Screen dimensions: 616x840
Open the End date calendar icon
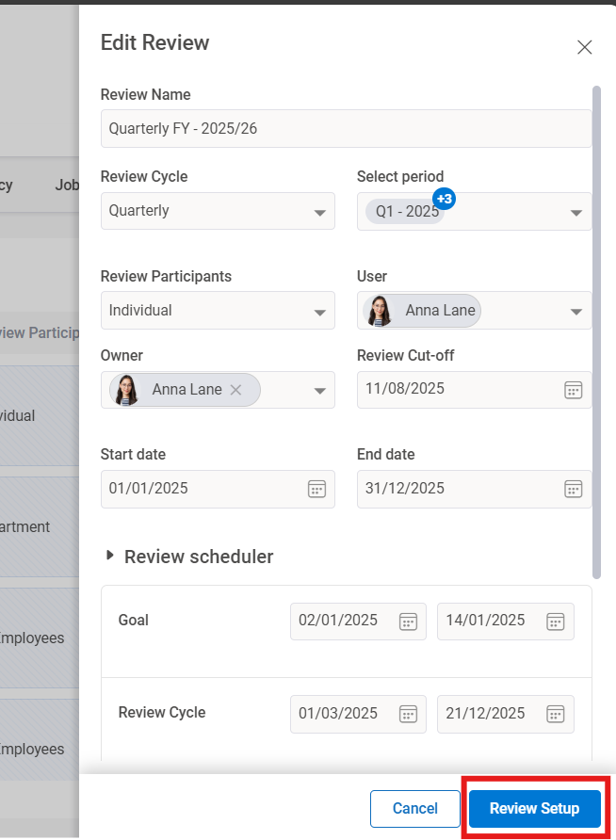click(573, 489)
